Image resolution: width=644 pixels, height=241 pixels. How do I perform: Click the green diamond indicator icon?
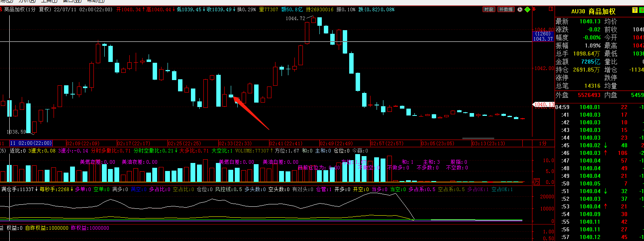tap(527, 9)
